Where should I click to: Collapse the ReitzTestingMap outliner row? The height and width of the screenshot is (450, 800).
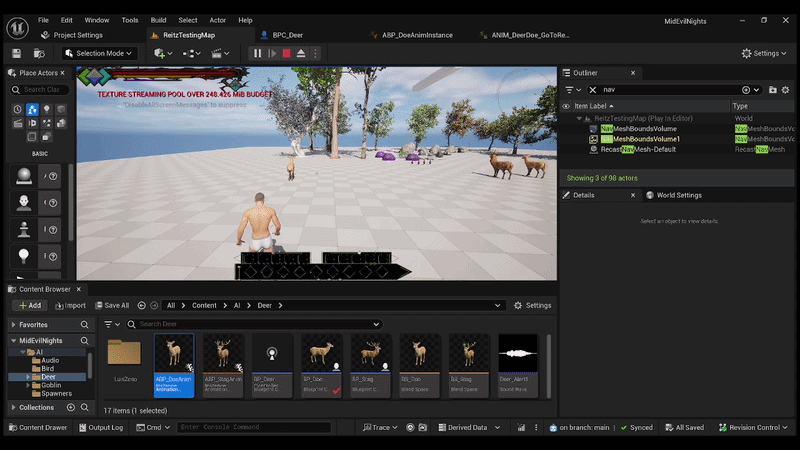(579, 118)
